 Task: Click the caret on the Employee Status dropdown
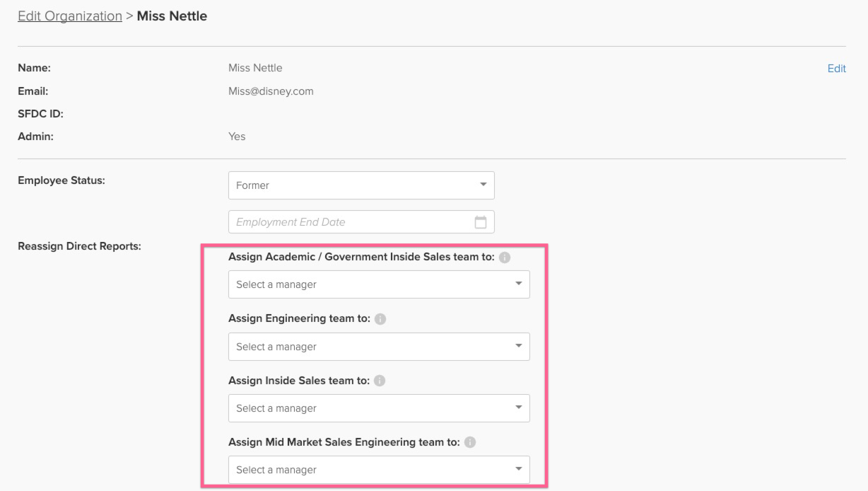coord(483,185)
